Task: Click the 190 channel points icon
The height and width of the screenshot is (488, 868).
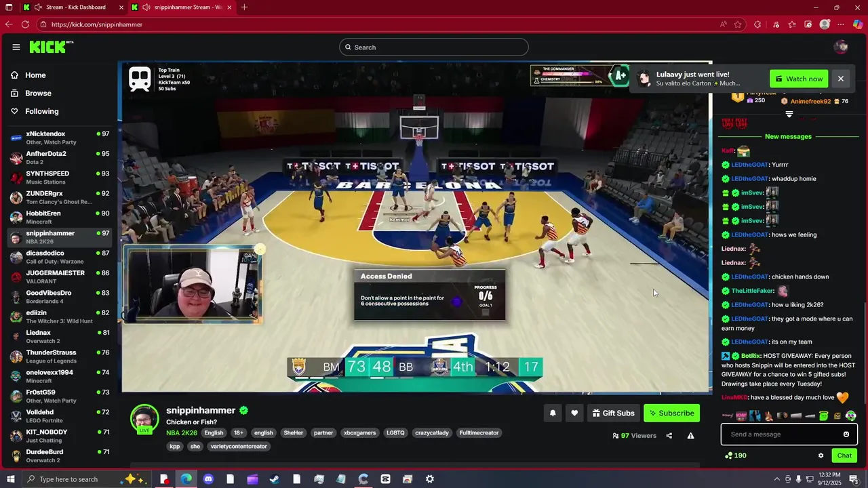Action: click(x=728, y=455)
